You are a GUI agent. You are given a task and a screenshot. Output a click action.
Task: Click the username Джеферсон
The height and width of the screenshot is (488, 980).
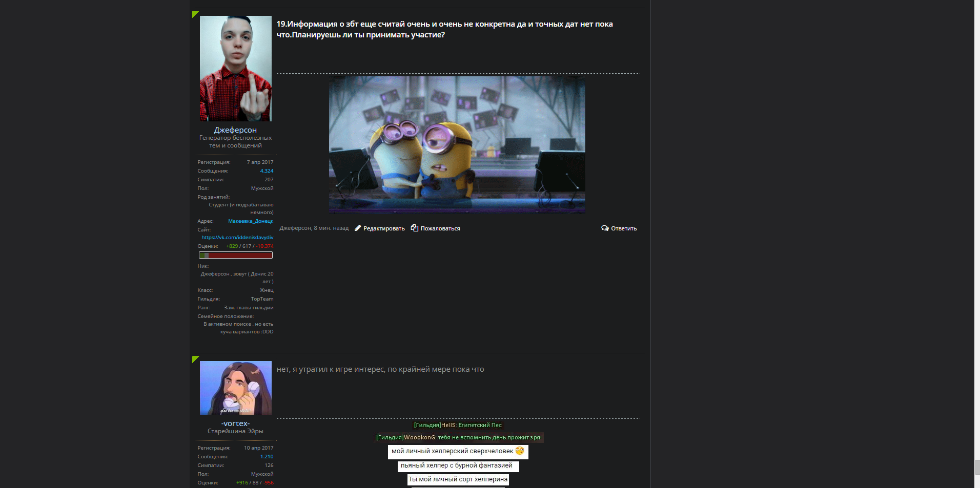point(235,130)
